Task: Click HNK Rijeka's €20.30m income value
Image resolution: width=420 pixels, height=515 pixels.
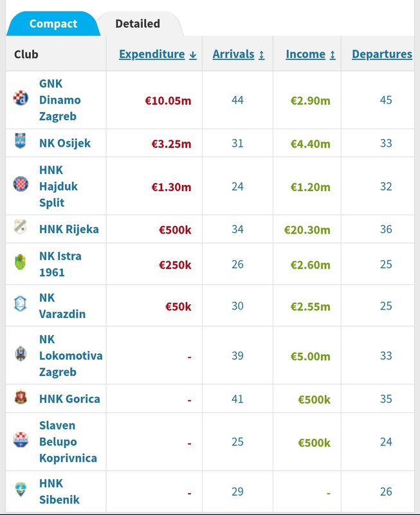Action: (307, 230)
